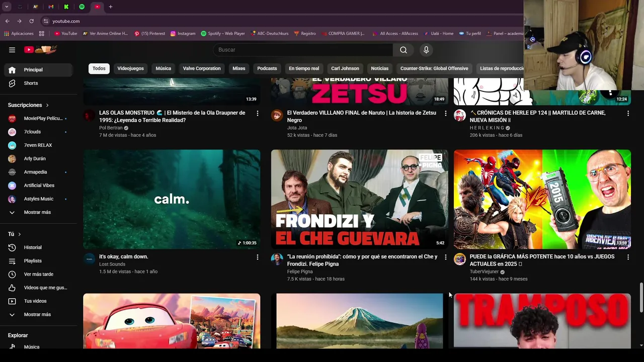Open Ver más tarde list
Viewport: 644px width, 362px height.
38,274
